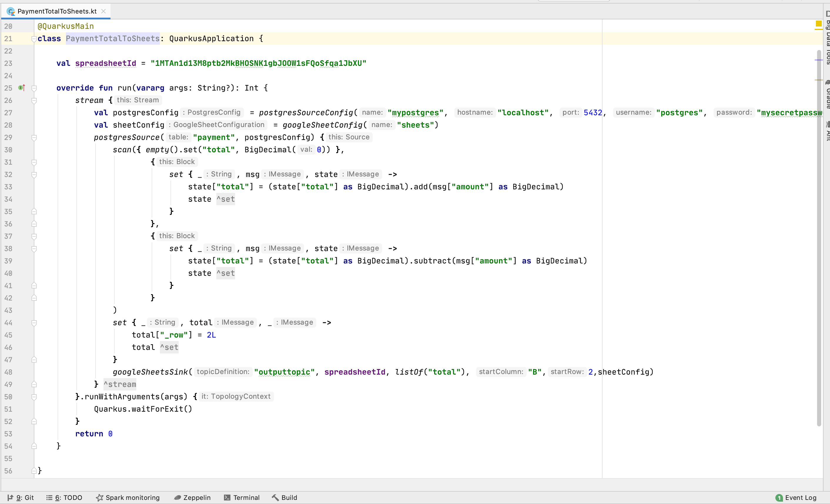830x504 pixels.
Task: Open the Gradle side panel
Action: tap(827, 94)
